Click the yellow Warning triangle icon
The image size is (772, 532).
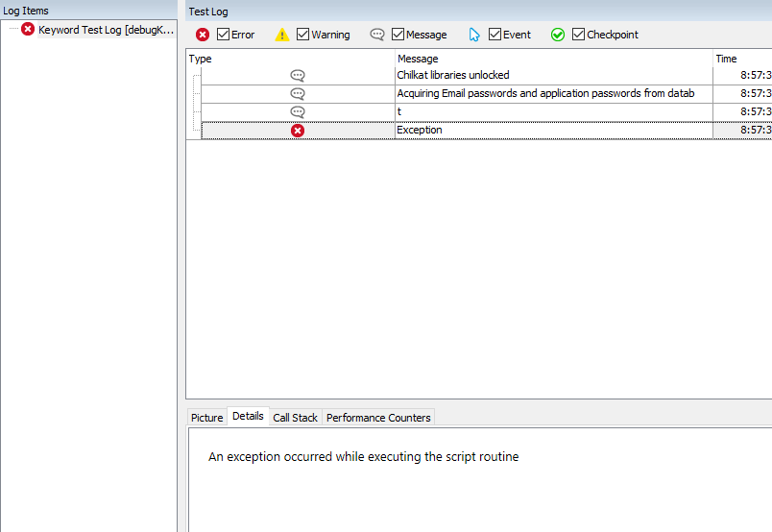tap(282, 35)
